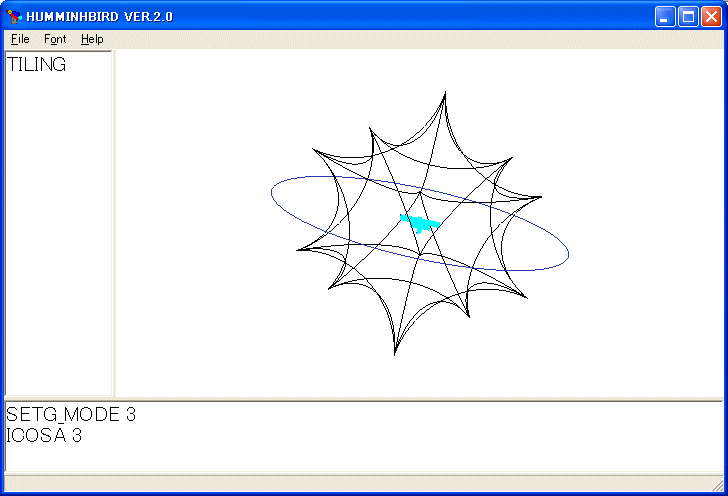Click the Hummingbird app icon in title bar
The image size is (728, 496).
13,16
